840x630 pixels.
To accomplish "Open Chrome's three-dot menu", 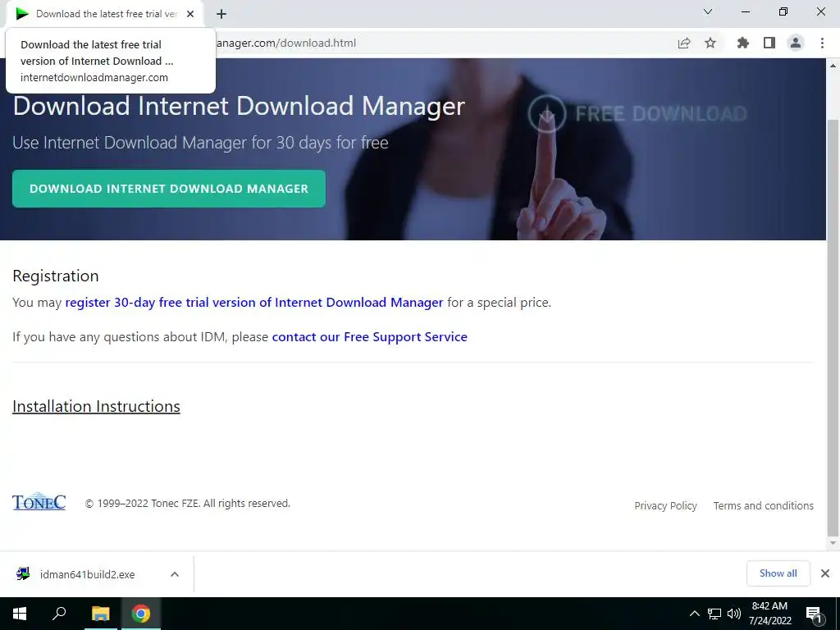I will pos(822,43).
